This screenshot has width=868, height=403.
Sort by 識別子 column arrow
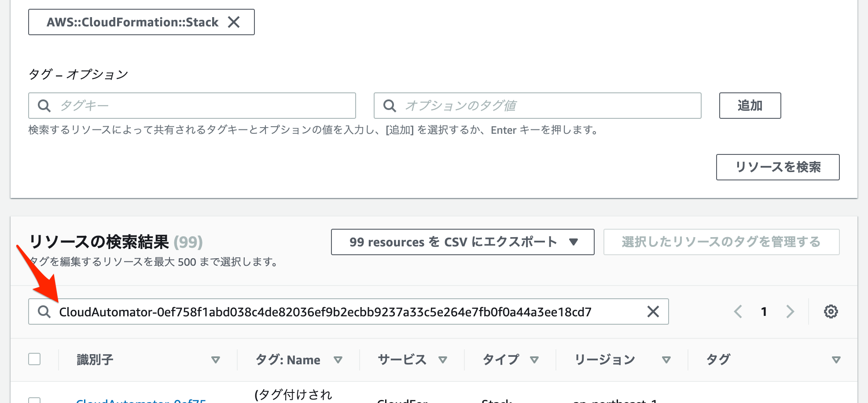tap(215, 360)
